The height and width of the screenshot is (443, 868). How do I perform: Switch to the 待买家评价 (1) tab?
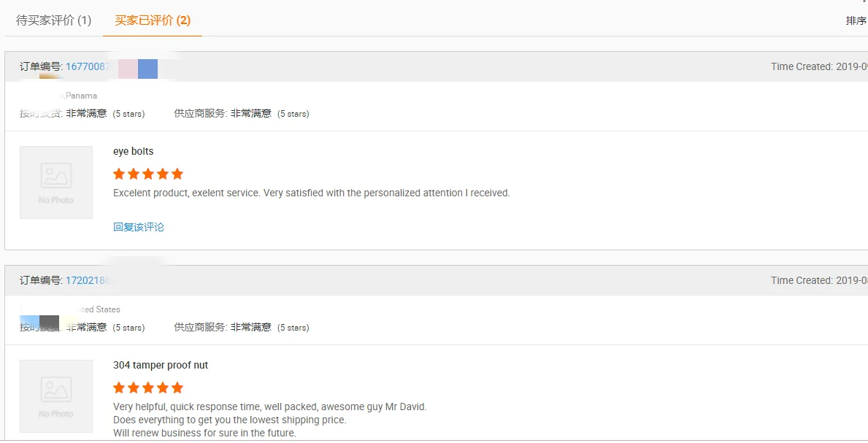click(x=53, y=20)
